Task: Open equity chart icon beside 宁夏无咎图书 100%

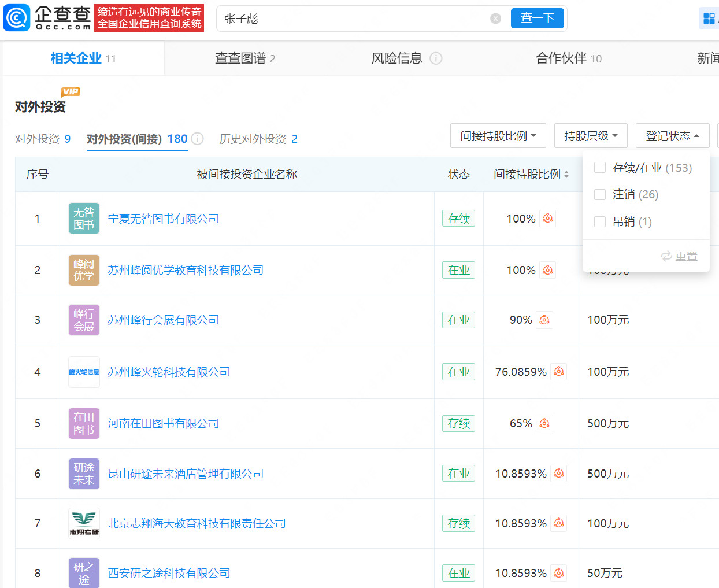Action: [547, 219]
